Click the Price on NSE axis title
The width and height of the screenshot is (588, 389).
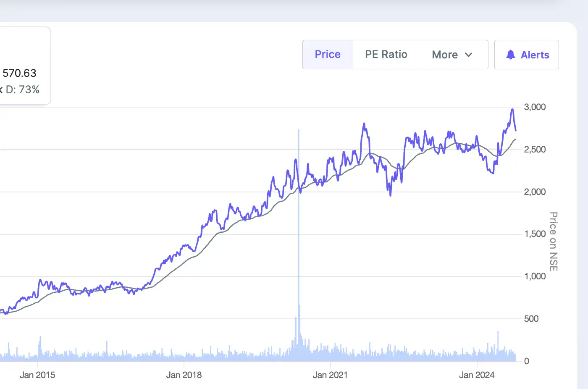(554, 242)
